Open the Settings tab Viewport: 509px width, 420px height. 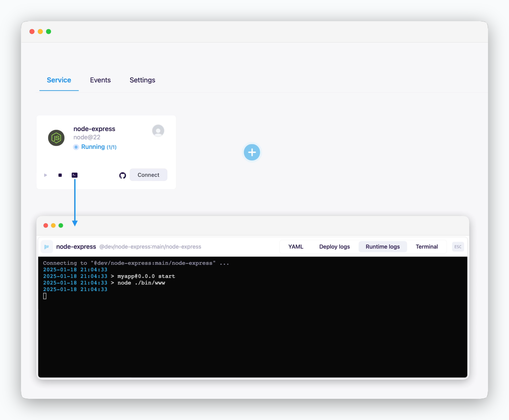(x=142, y=80)
